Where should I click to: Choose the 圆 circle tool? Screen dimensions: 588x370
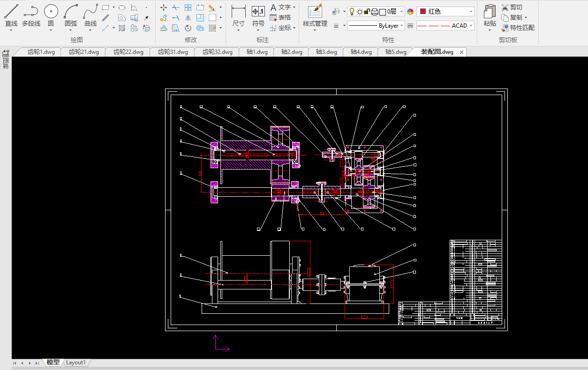(x=51, y=15)
